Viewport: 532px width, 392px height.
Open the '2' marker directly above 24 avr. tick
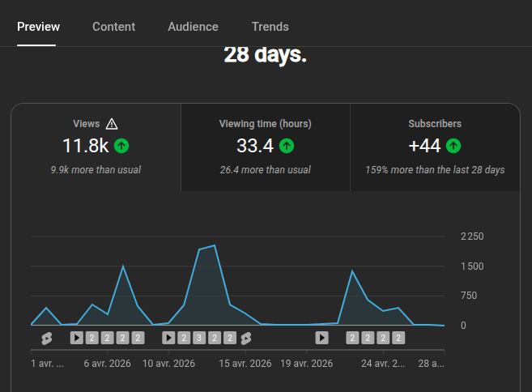[383, 338]
